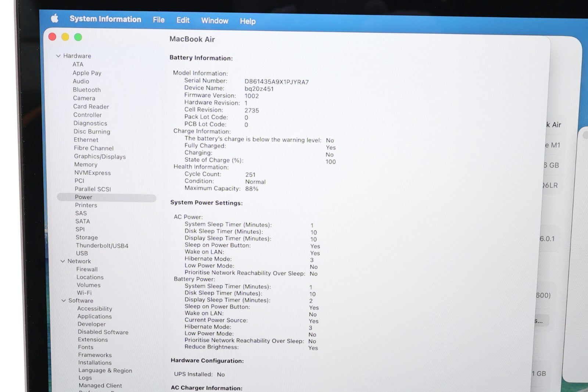The width and height of the screenshot is (588, 392).
Task: Select Graphics/Displays in the sidebar
Action: coord(100,157)
